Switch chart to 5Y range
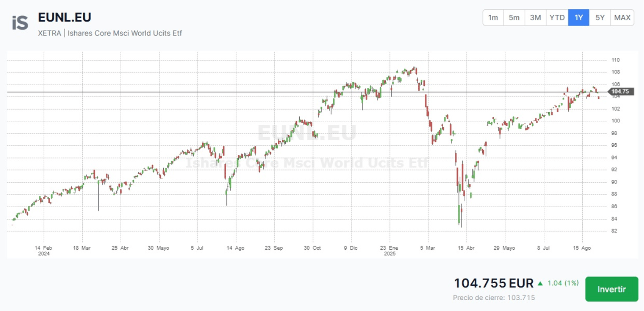This screenshot has width=644, height=311. tap(600, 18)
